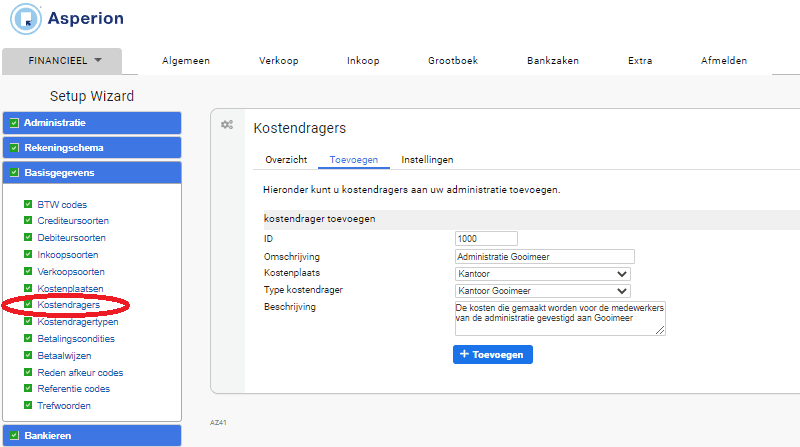
Task: Click the blue Toevoegen button
Action: [x=493, y=355]
